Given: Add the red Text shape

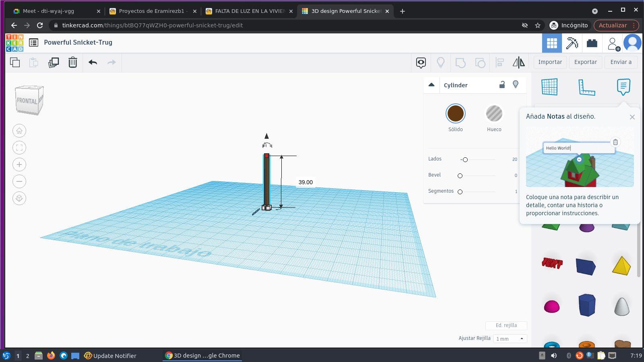Looking at the screenshot, I should (x=552, y=263).
